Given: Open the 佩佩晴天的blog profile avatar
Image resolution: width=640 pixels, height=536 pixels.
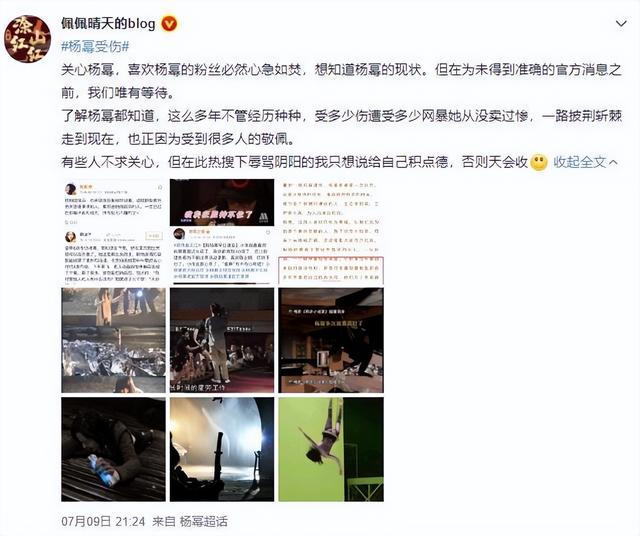Looking at the screenshot, I should point(27,39).
